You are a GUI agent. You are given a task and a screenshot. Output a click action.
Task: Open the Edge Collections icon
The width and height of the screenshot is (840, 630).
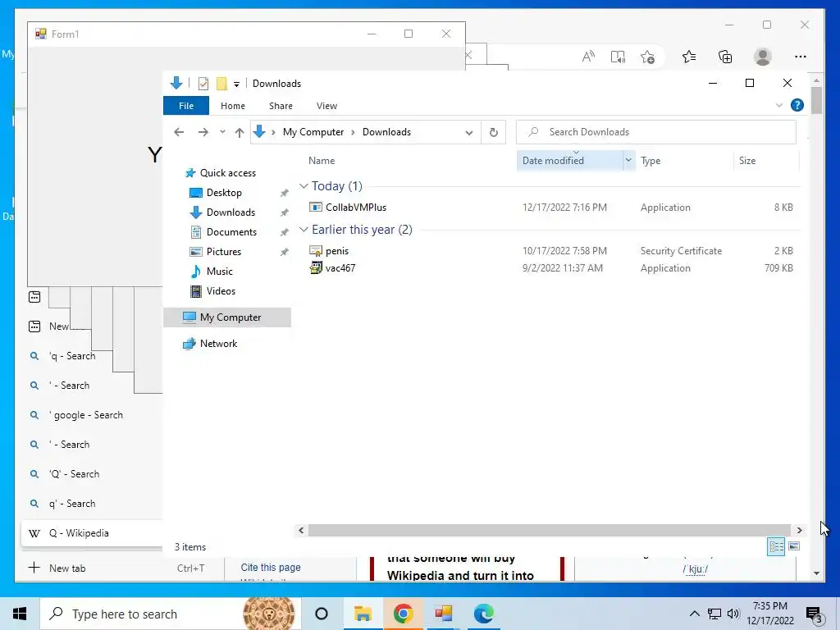click(x=725, y=57)
